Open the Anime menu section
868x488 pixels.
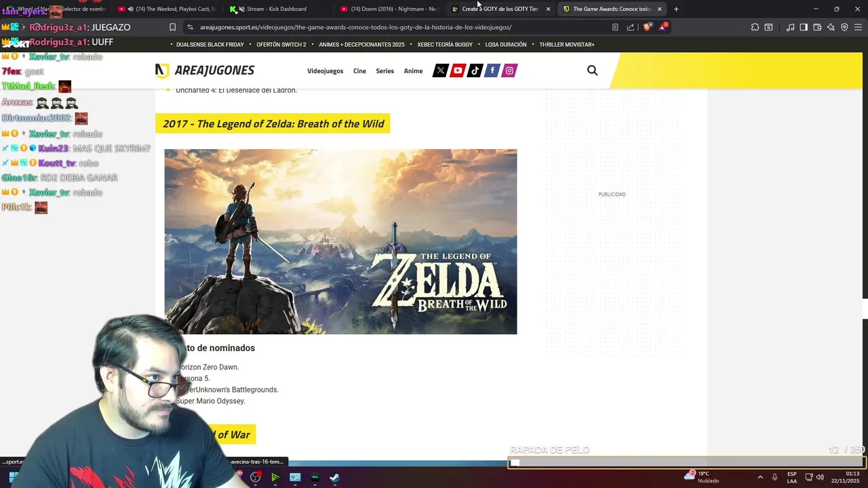click(x=413, y=71)
